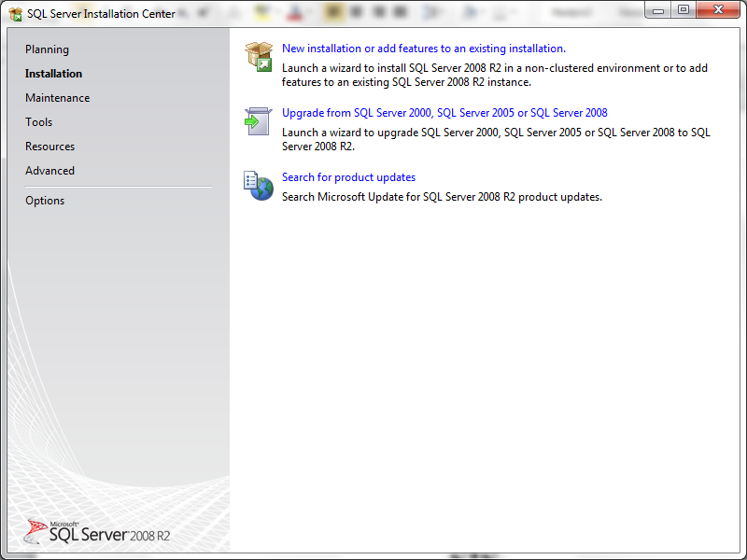Close the SQL Server Installation Center window
The image size is (747, 560).
tap(718, 10)
